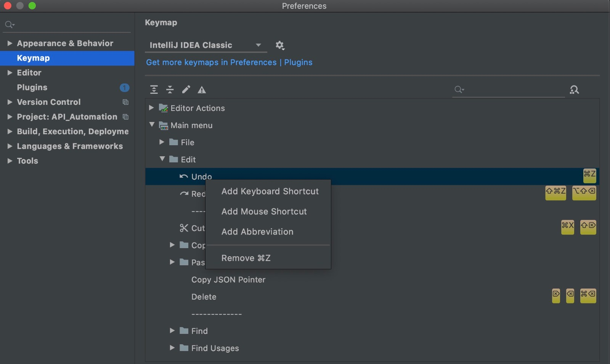Choose Remove ⌘Z from context menu
This screenshot has width=610, height=364.
click(x=246, y=258)
